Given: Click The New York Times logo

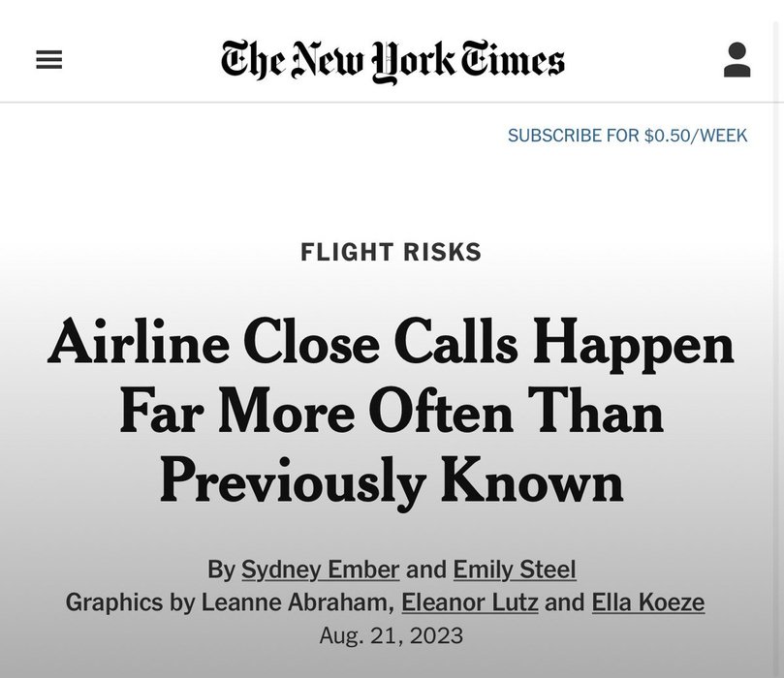Looking at the screenshot, I should [x=392, y=60].
